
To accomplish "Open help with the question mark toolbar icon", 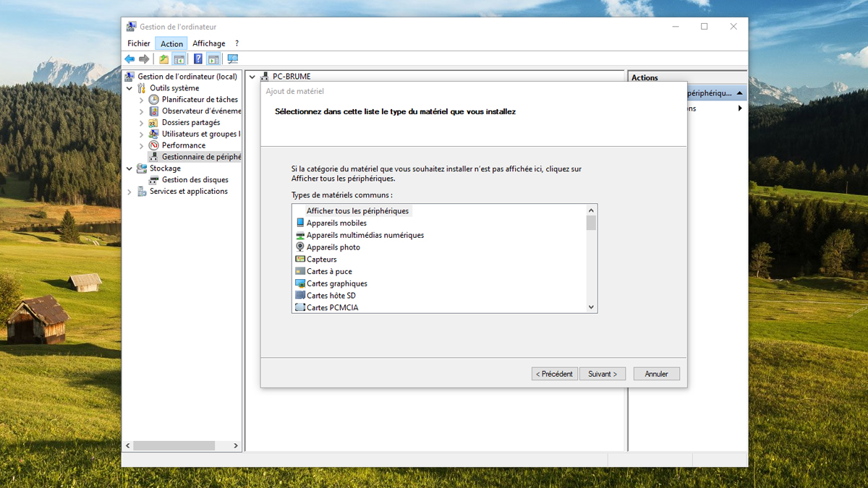I will (x=198, y=59).
